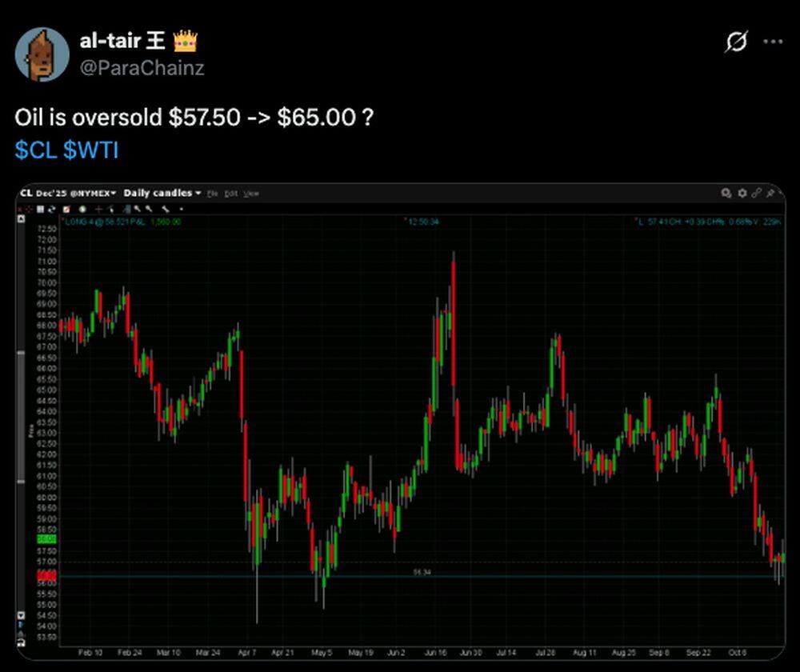Open the al-tair profile avatar
The width and height of the screenshot is (800, 672).
pyautogui.click(x=42, y=54)
